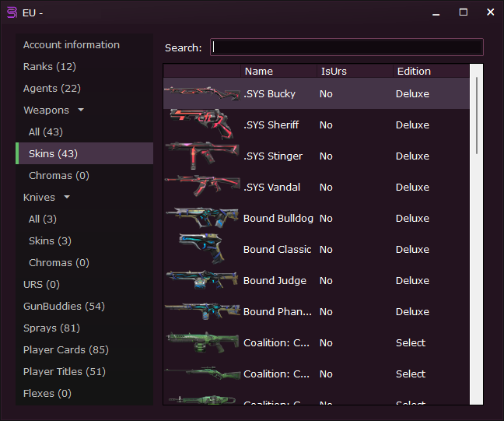Maximize the EU window
This screenshot has height=421, width=504.
click(464, 12)
